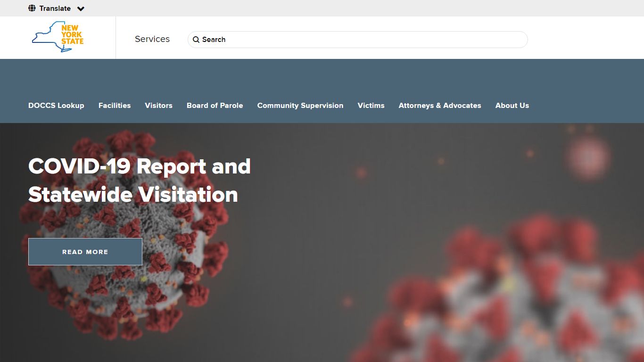This screenshot has height=362, width=644.
Task: Open the Services link
Action: pos(152,39)
